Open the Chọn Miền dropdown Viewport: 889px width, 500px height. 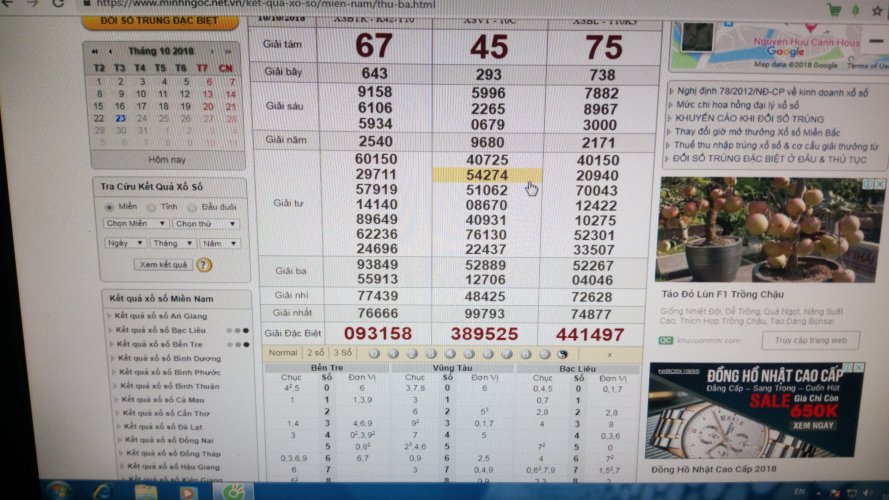(137, 224)
